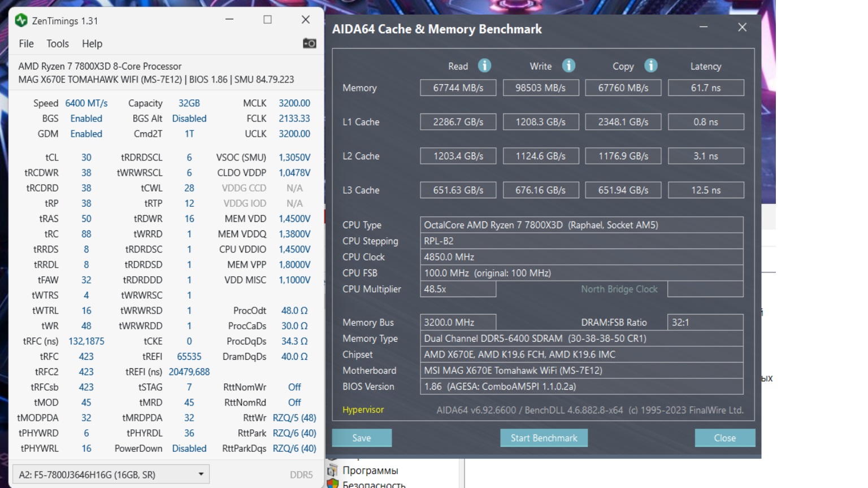868x488 pixels.
Task: Click Start Benchmark in AIDA64
Action: pos(544,438)
